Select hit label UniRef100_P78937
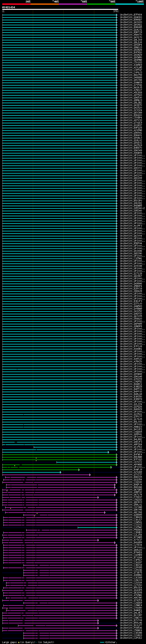This screenshot has height=644, width=146. pos(131,497)
